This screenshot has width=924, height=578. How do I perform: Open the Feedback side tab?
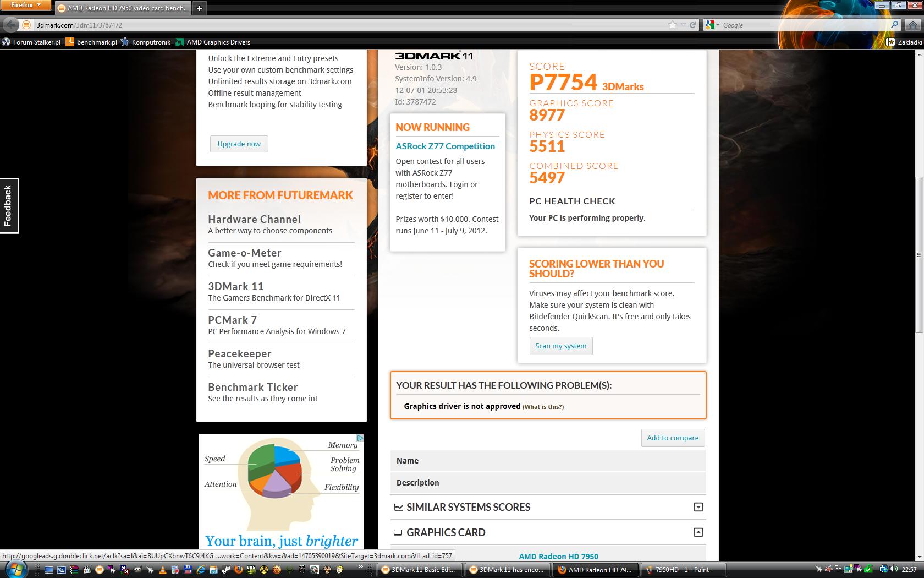(x=9, y=206)
